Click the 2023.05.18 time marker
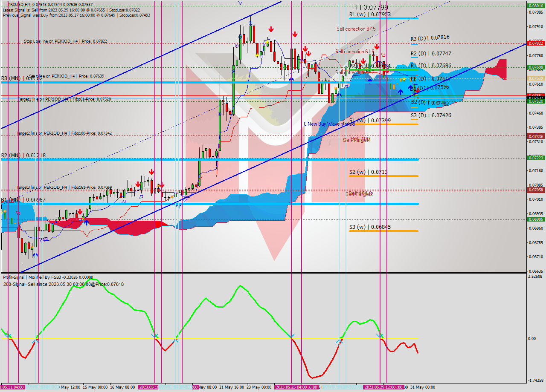This screenshot has height=392, width=546. (x=149, y=387)
